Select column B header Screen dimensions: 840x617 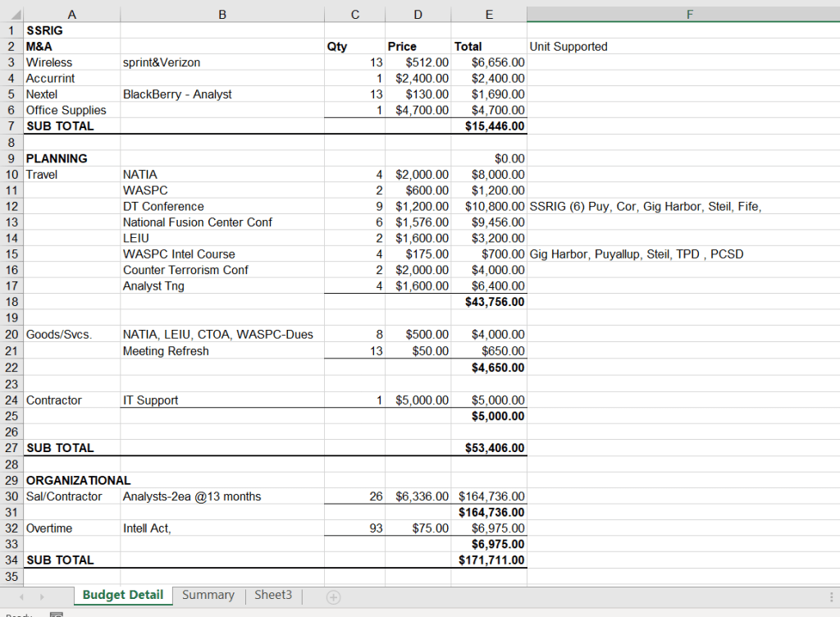tap(222, 14)
